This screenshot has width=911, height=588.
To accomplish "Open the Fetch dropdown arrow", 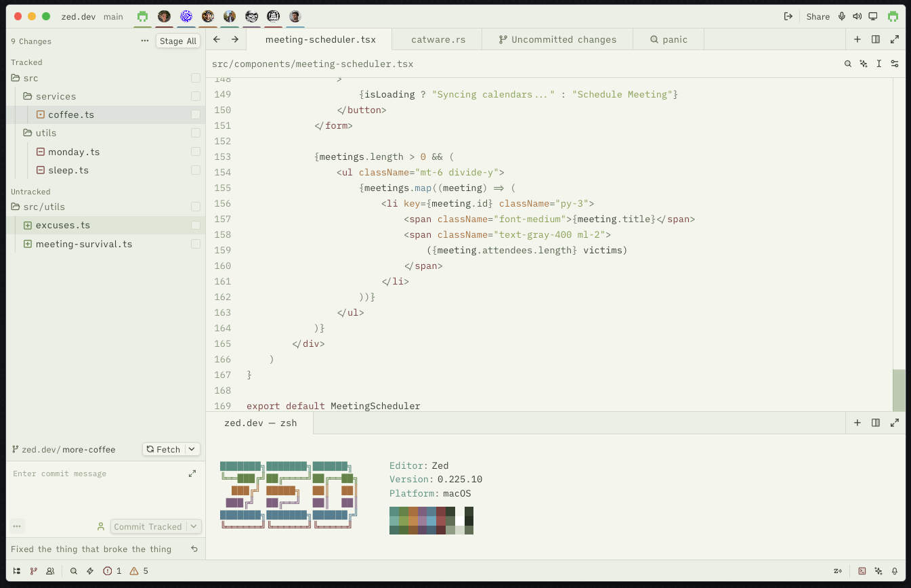I will (192, 449).
